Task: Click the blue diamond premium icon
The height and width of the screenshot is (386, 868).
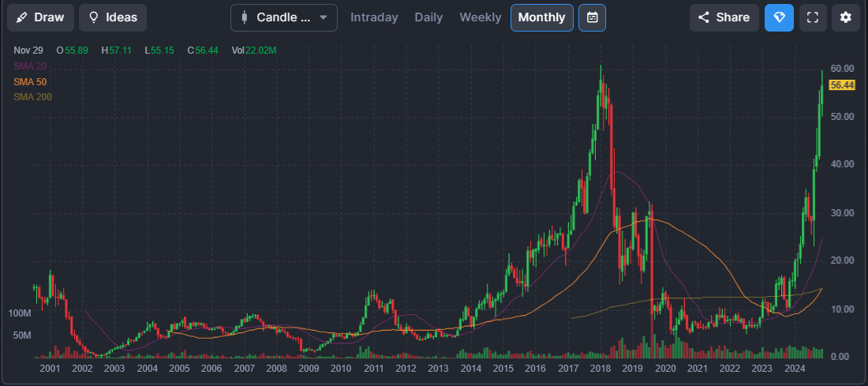Action: 779,17
